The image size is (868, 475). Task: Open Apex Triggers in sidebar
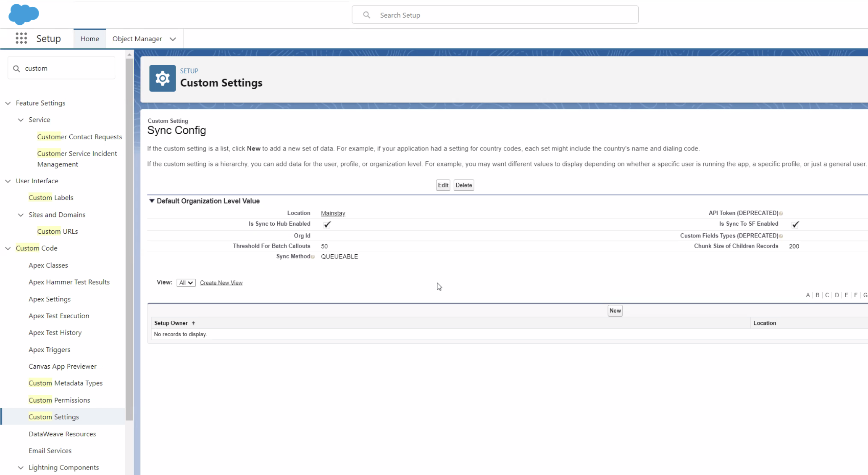point(49,350)
